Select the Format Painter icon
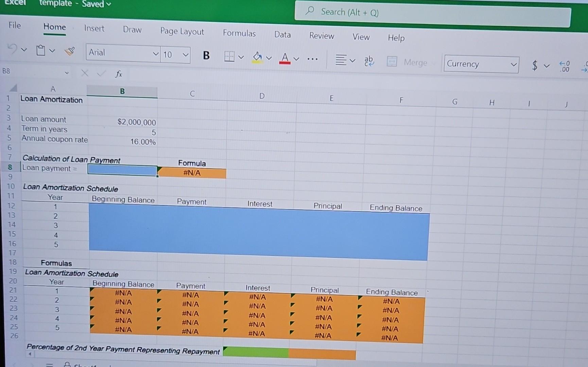Viewport: 588px width, 367px height. click(x=69, y=51)
